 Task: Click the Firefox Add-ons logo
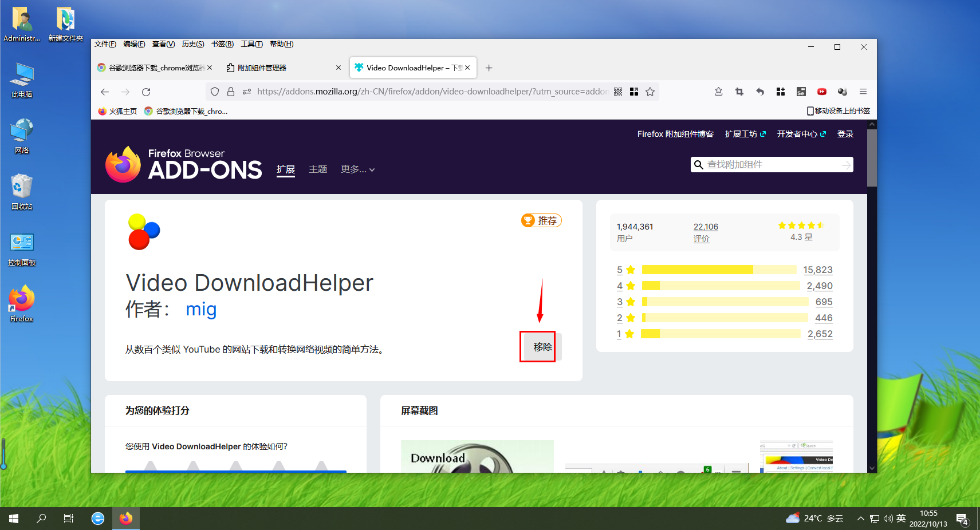(184, 164)
